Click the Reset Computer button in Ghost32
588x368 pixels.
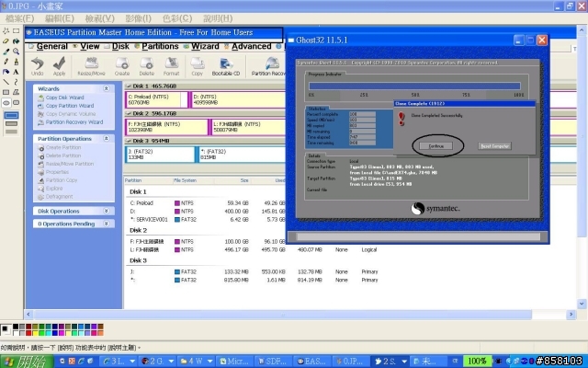tap(494, 146)
